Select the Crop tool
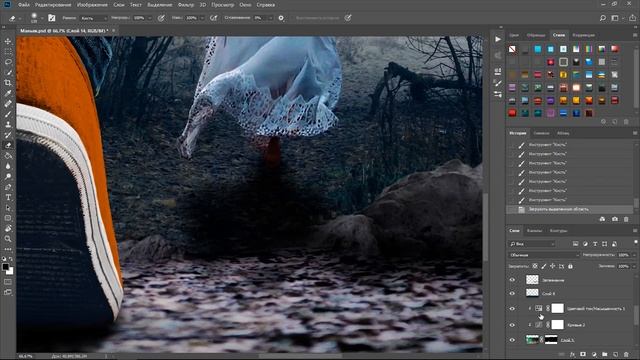640x360 pixels. tap(8, 83)
